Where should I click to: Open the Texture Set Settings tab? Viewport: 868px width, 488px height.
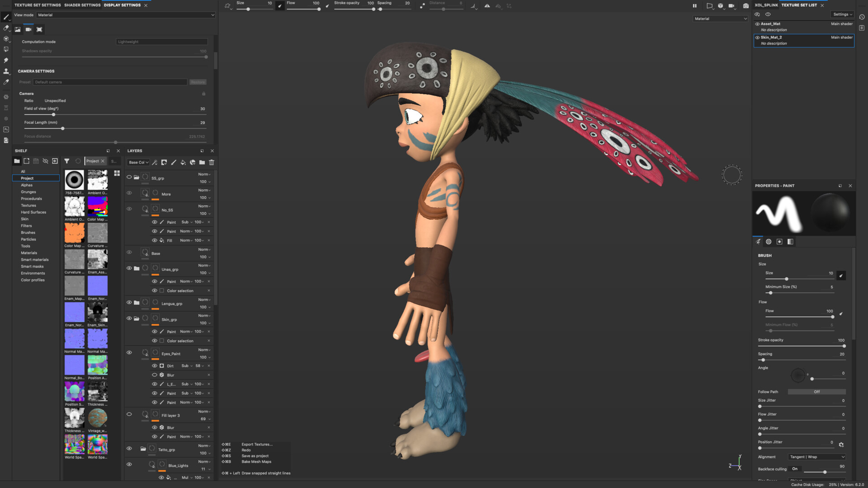coord(38,5)
